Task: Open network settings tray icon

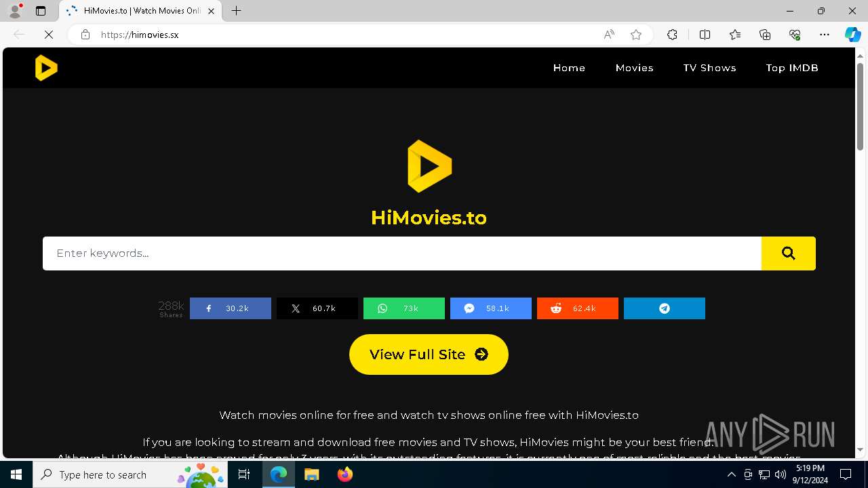Action: 764,474
